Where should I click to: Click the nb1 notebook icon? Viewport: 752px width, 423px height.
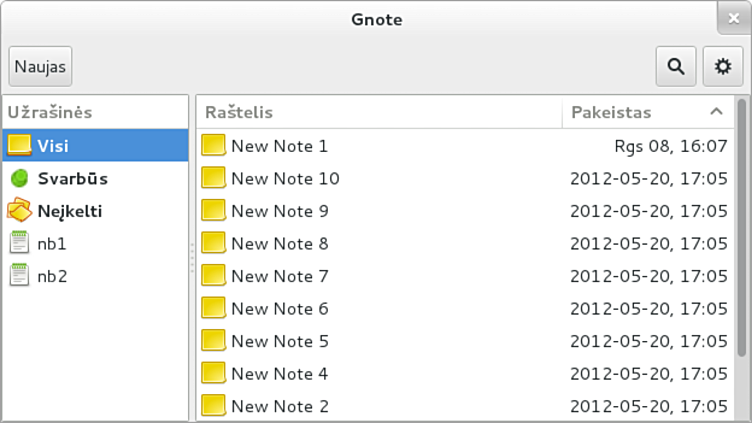(19, 244)
